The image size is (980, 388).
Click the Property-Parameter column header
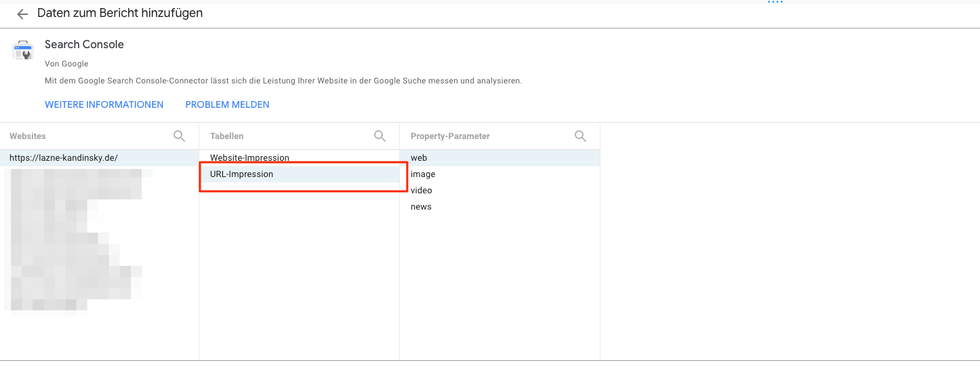pyautogui.click(x=450, y=136)
